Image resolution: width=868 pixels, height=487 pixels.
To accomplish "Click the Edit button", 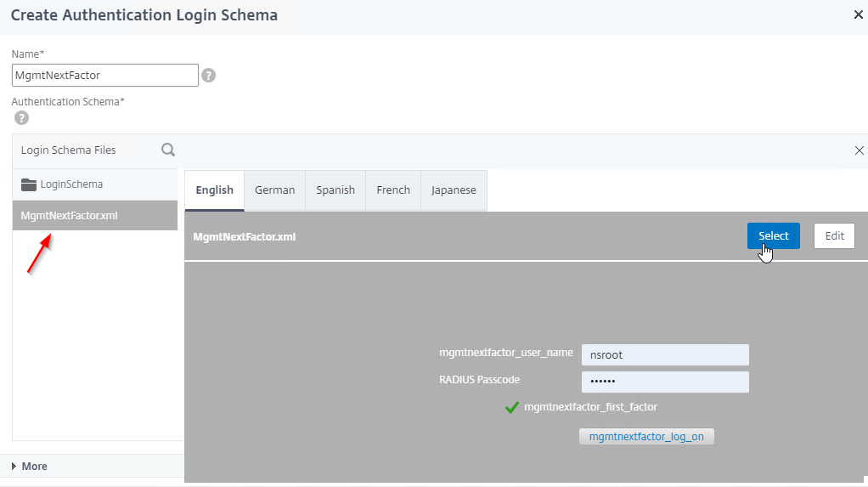I will click(x=834, y=236).
